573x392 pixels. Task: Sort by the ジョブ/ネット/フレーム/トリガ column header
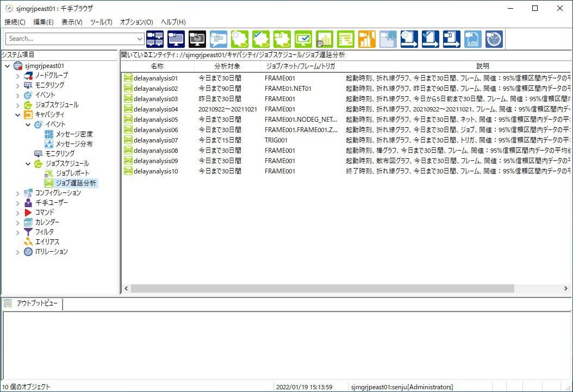tap(301, 66)
